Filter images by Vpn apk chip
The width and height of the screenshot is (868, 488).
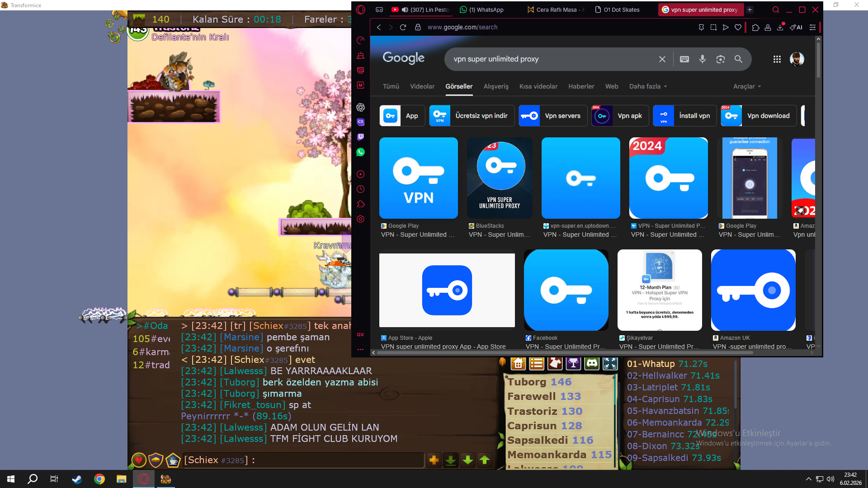click(x=620, y=116)
